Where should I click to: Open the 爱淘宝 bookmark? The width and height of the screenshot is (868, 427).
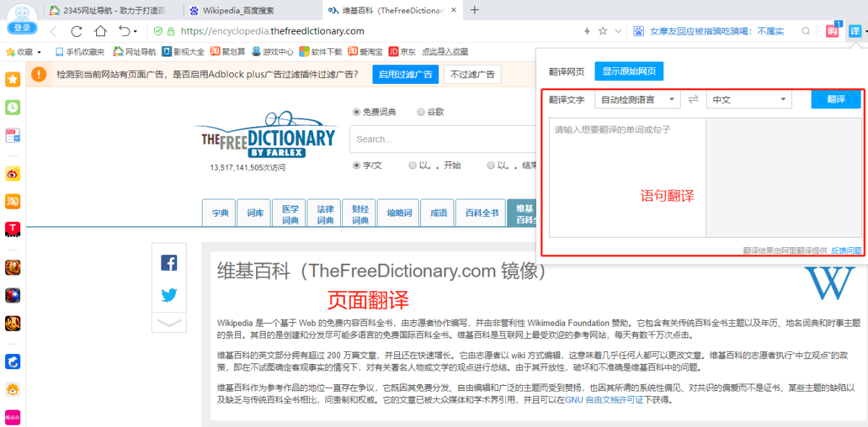click(365, 52)
